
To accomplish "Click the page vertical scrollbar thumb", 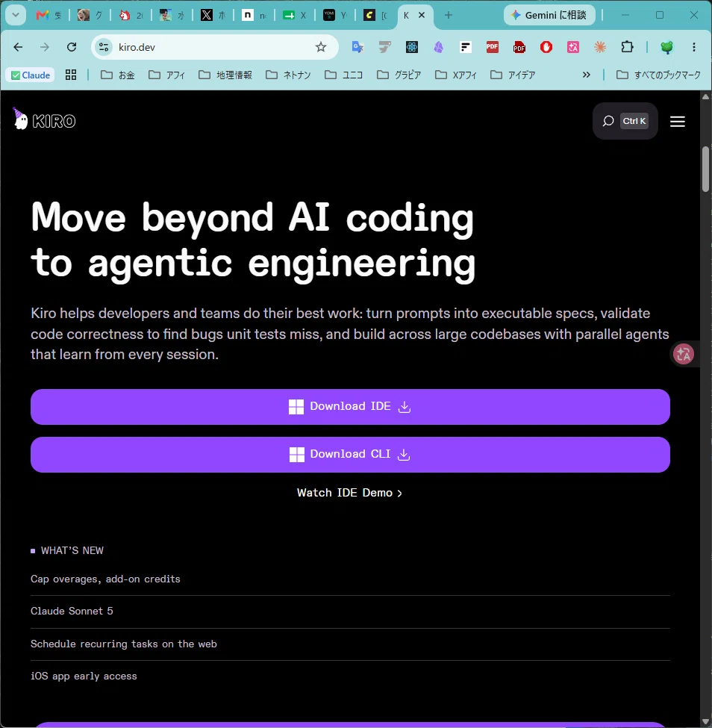I will (x=705, y=169).
